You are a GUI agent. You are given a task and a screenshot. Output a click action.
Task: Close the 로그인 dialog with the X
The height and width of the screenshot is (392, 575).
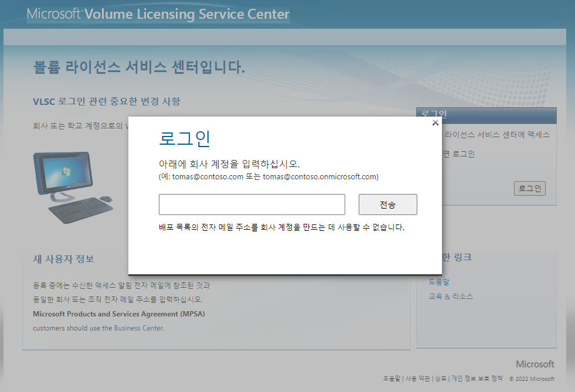pyautogui.click(x=435, y=123)
